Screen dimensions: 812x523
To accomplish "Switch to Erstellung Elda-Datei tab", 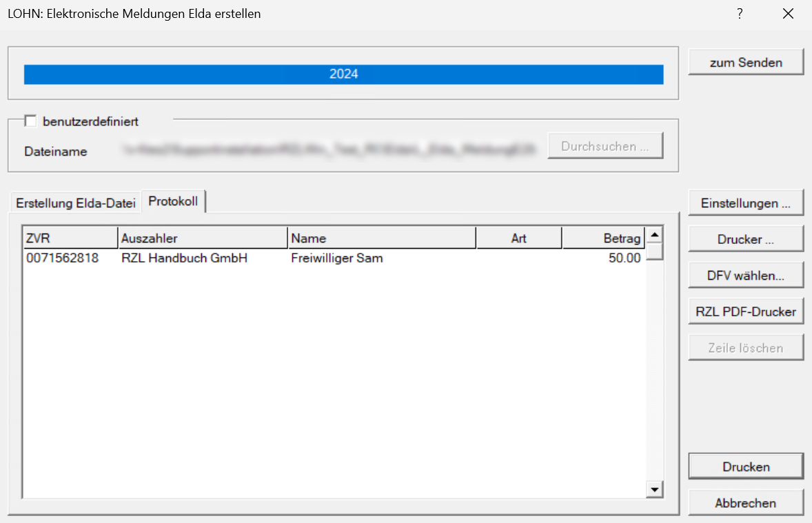I will point(76,203).
